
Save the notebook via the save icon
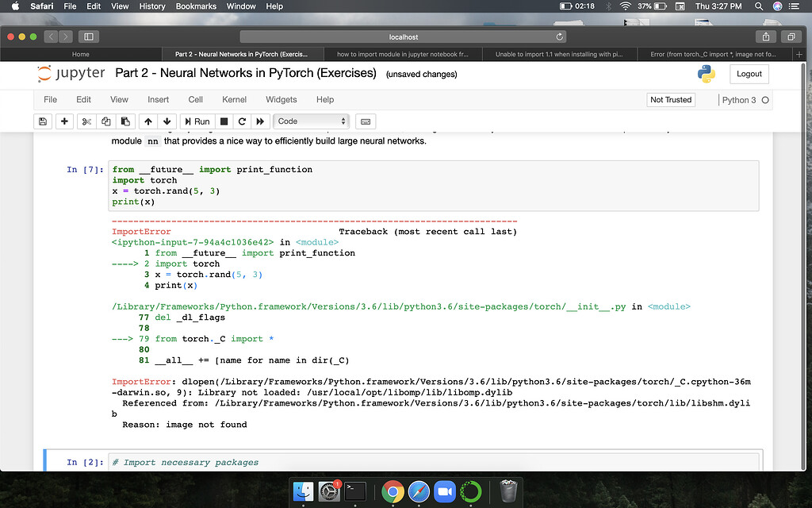pyautogui.click(x=42, y=121)
